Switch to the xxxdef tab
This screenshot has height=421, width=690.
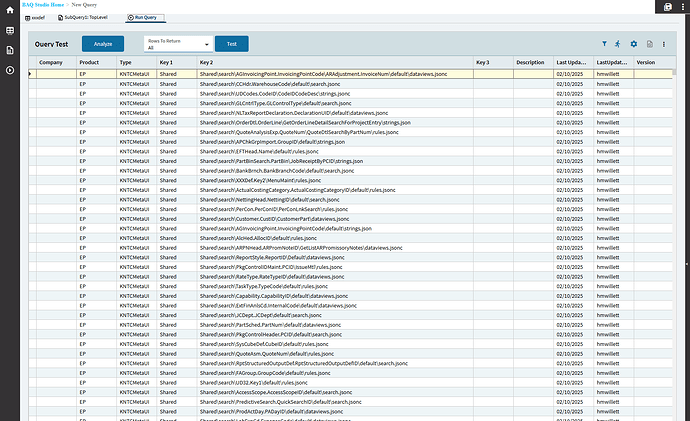[x=35, y=18]
